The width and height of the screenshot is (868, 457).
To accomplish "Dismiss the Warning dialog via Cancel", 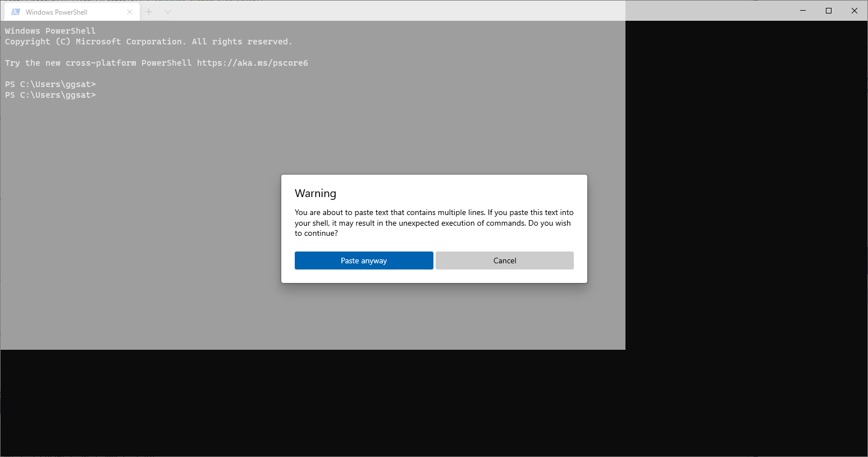I will 504,260.
